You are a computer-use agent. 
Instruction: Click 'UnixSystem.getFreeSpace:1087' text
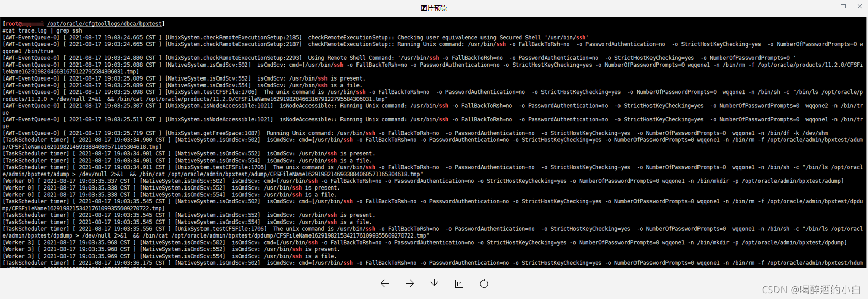click(x=213, y=133)
